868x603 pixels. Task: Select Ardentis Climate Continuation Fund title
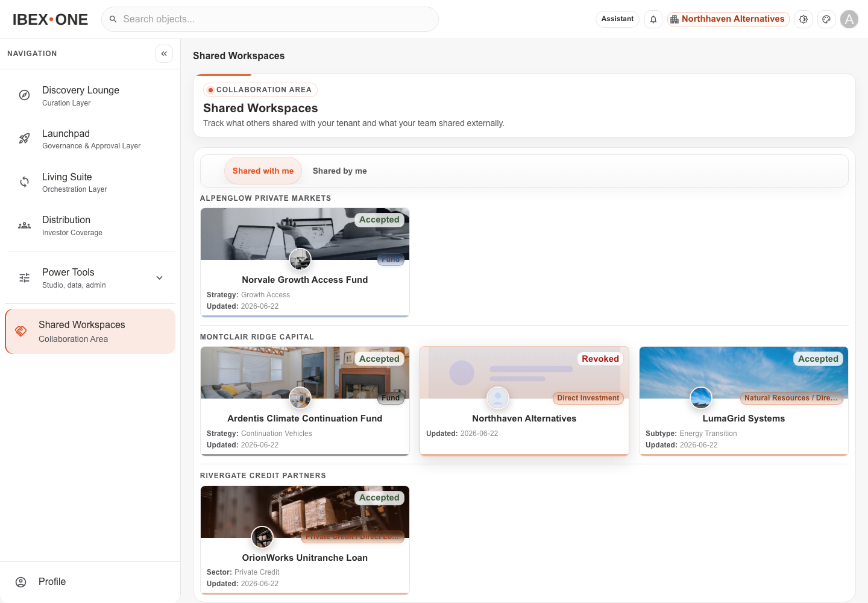tap(305, 418)
